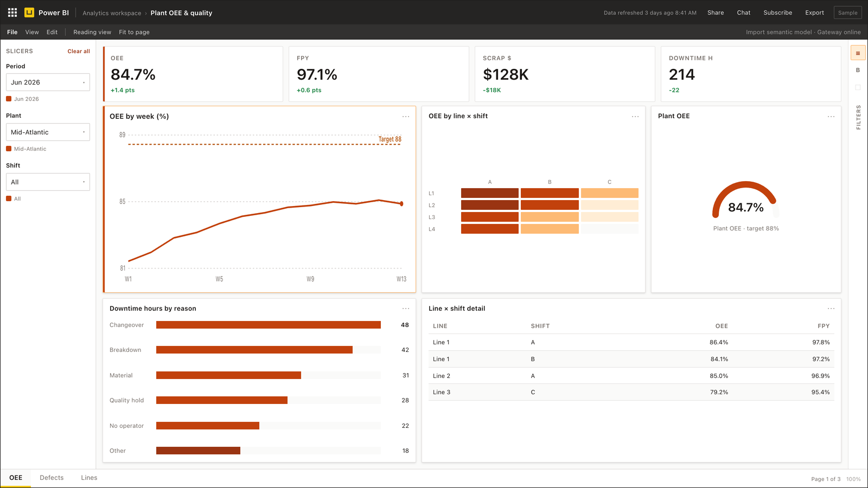868x488 pixels.
Task: Open the View menu
Action: tap(32, 32)
